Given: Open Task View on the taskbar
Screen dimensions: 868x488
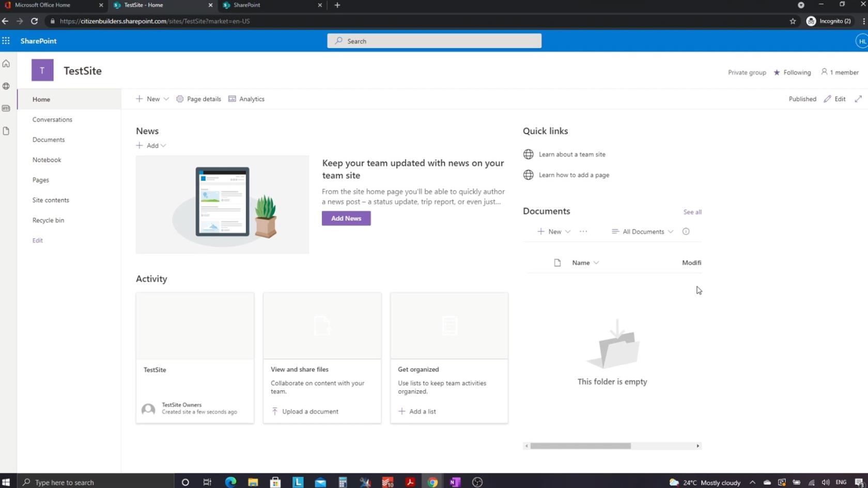Looking at the screenshot, I should pyautogui.click(x=207, y=482).
